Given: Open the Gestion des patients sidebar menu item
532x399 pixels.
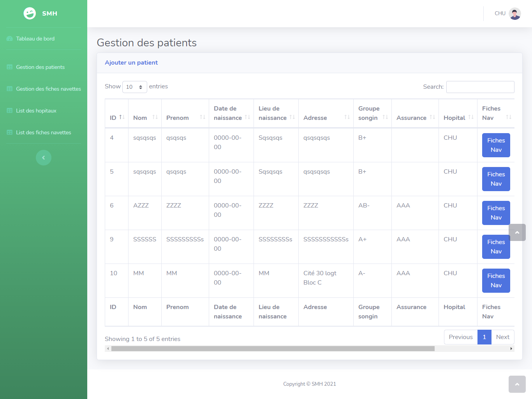Looking at the screenshot, I should [x=40, y=67].
